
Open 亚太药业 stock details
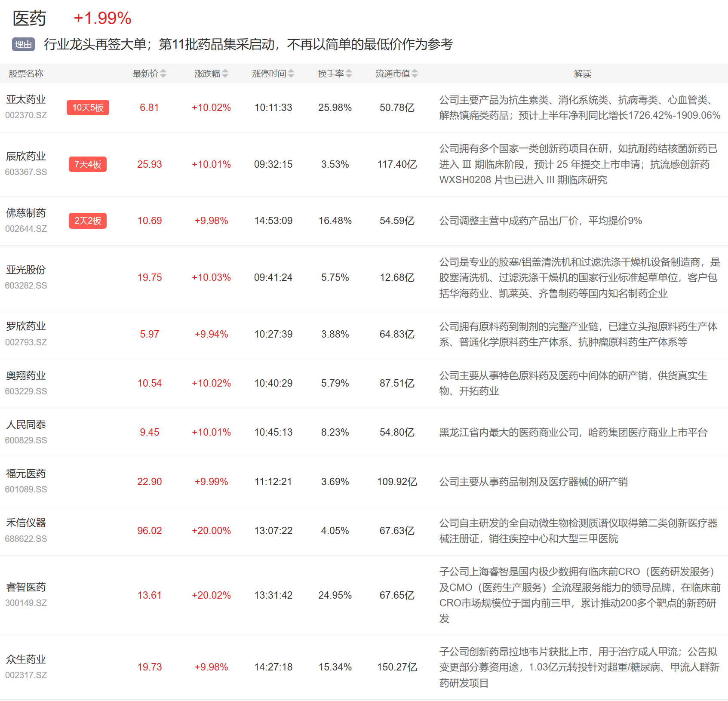tap(26, 100)
